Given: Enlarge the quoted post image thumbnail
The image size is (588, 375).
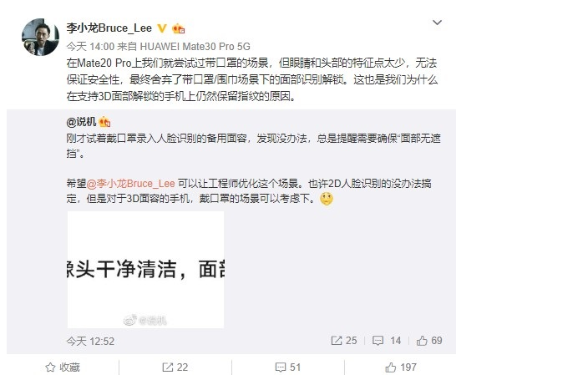Looking at the screenshot, I should coord(145,270).
